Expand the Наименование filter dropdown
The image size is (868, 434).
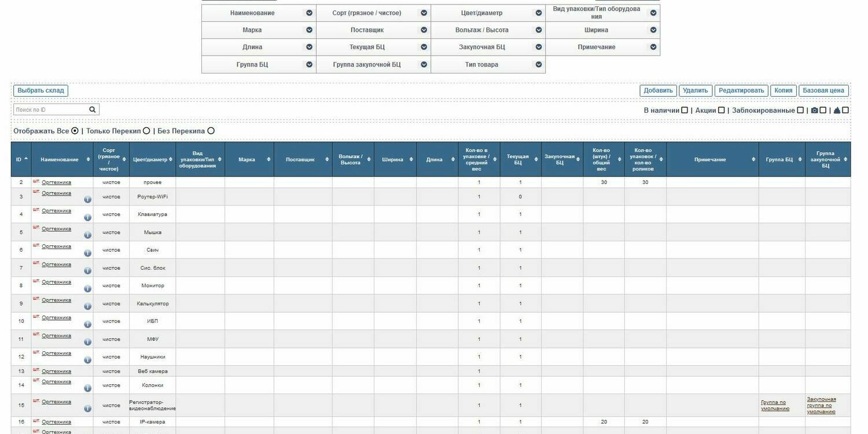(x=310, y=13)
